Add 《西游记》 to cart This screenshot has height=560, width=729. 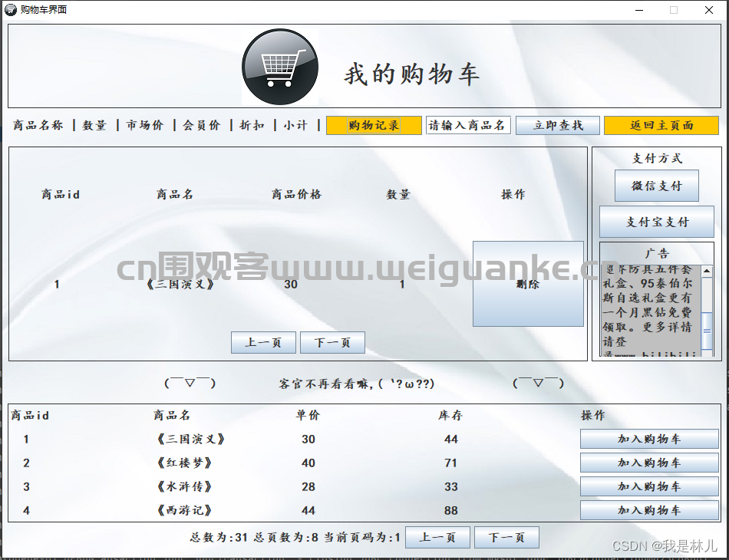649,510
